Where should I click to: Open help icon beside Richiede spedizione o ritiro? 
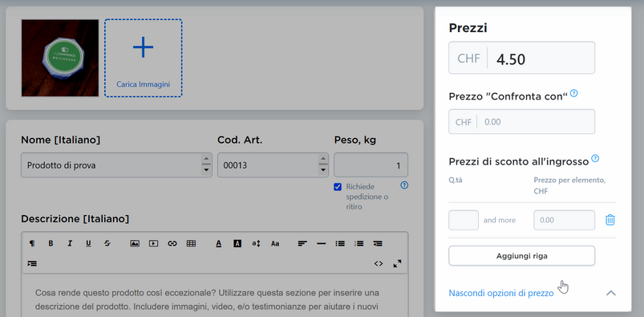(404, 185)
